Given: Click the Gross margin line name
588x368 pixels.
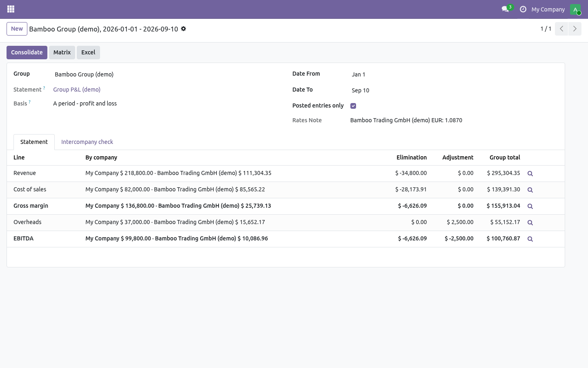Looking at the screenshot, I should (31, 206).
